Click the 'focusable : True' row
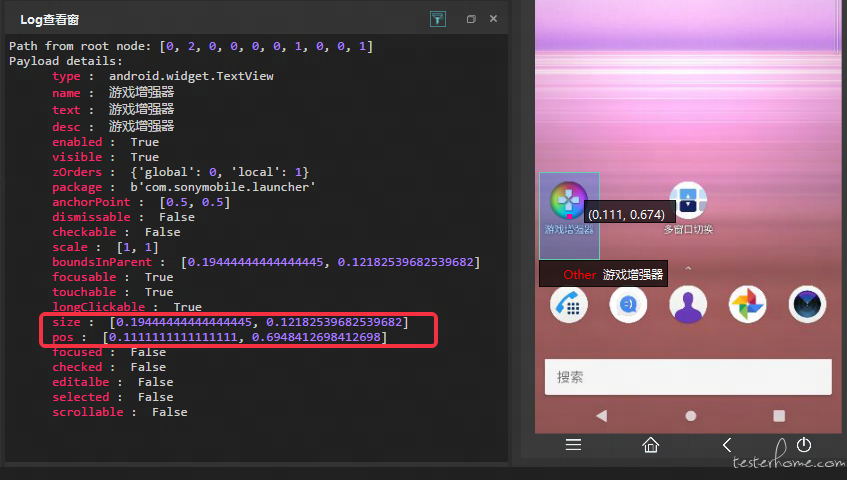The image size is (847, 480). pyautogui.click(x=112, y=277)
